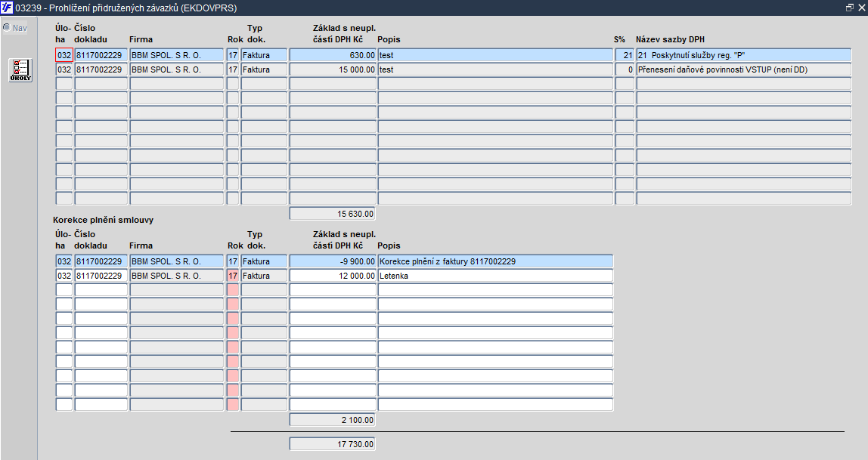This screenshot has height=460, width=868.
Task: Select 'Přenesení daňové povinnosti VSTUP' field
Action: (743, 69)
